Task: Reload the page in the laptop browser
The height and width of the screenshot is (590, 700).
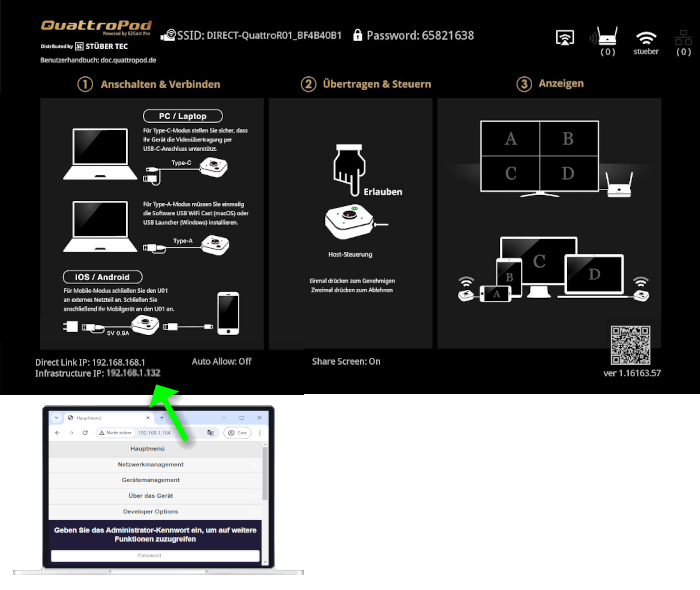Action: click(x=85, y=432)
